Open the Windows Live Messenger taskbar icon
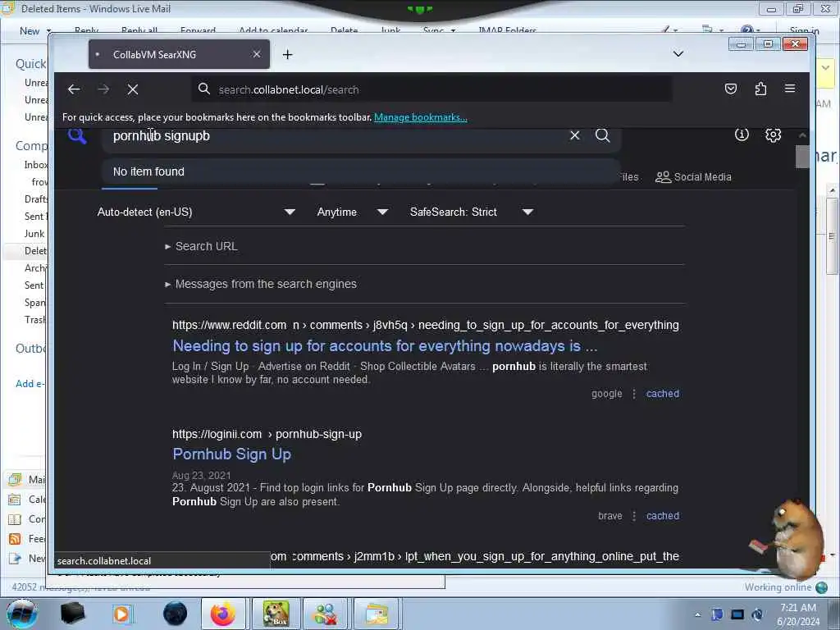Image resolution: width=840 pixels, height=630 pixels. 326,614
